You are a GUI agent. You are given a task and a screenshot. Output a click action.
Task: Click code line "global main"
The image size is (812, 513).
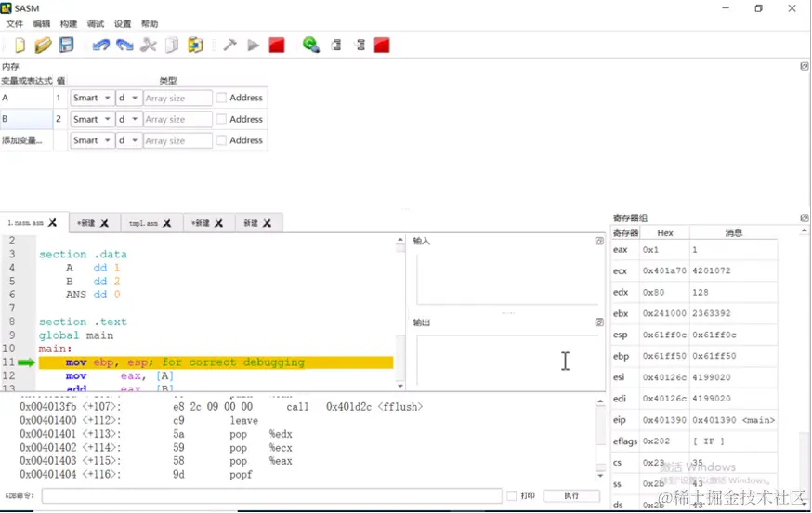[x=76, y=335]
